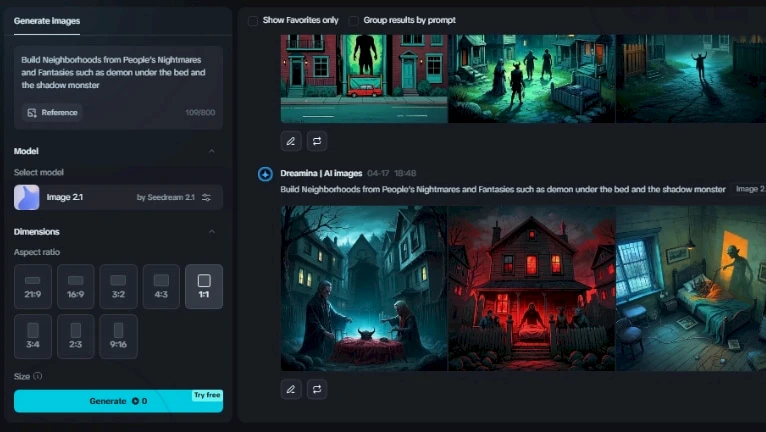Open the red car street image
The image size is (766, 432).
click(364, 78)
